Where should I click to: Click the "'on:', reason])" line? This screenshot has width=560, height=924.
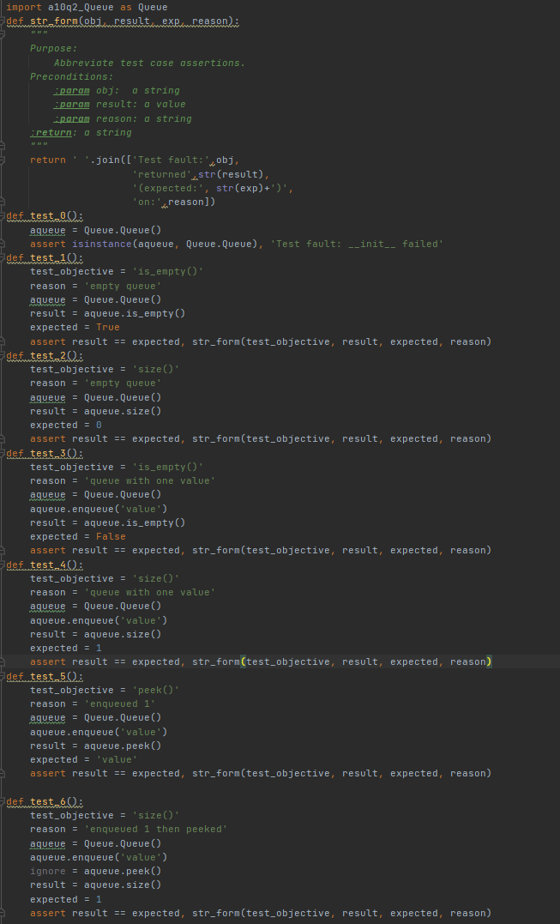click(x=174, y=202)
